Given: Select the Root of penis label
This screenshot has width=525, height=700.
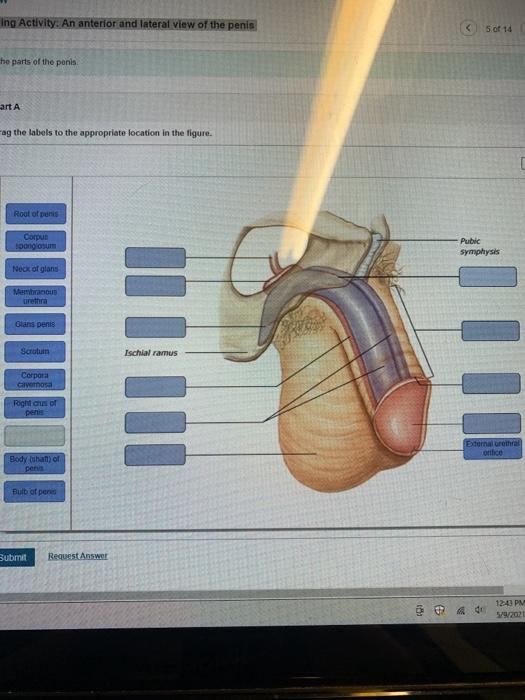Looking at the screenshot, I should coord(36,213).
